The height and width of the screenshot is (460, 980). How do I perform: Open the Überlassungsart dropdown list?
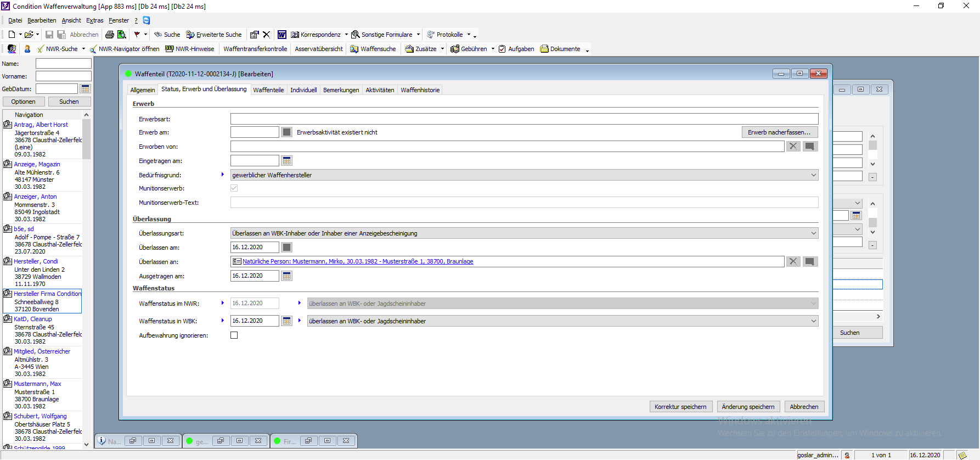click(x=813, y=233)
